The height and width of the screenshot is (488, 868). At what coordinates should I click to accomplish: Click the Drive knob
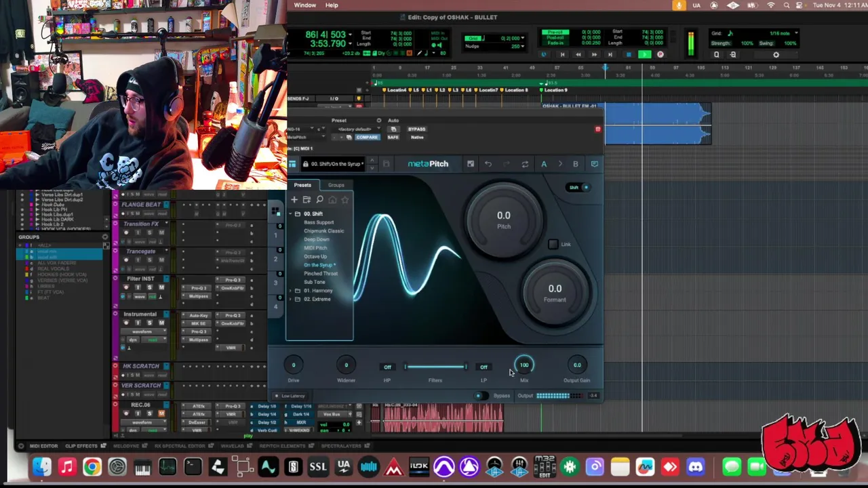click(x=294, y=365)
